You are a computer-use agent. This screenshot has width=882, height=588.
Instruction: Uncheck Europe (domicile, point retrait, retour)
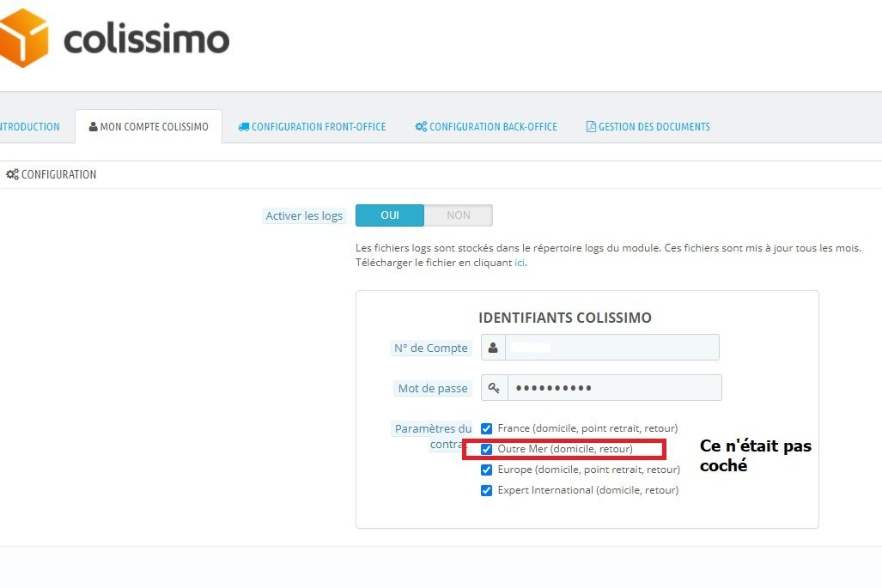(x=487, y=470)
